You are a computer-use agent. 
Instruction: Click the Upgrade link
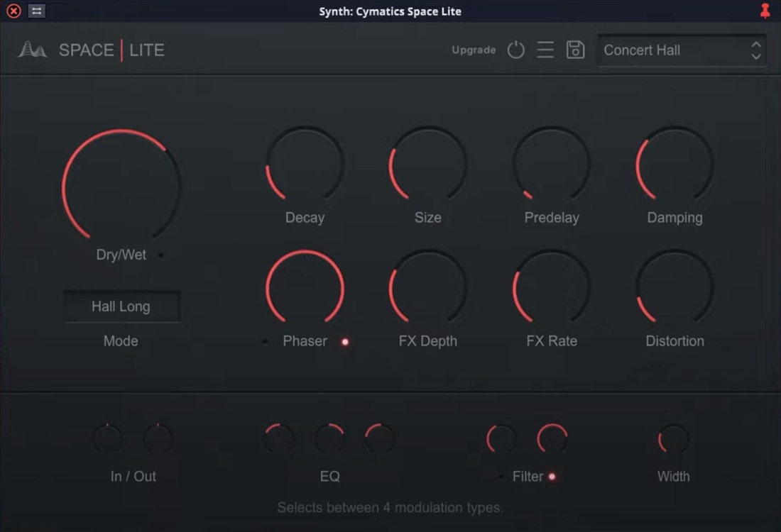point(473,50)
